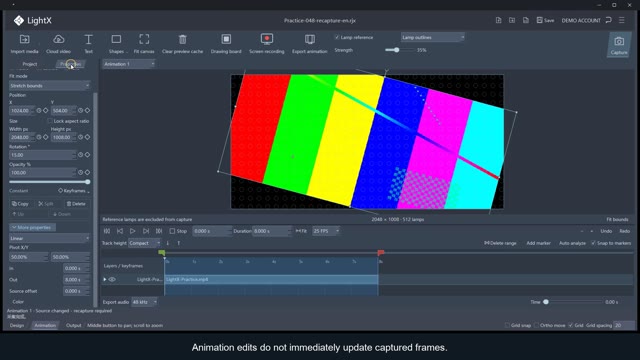Click the Copy button
This screenshot has height=360, width=640.
(20, 204)
